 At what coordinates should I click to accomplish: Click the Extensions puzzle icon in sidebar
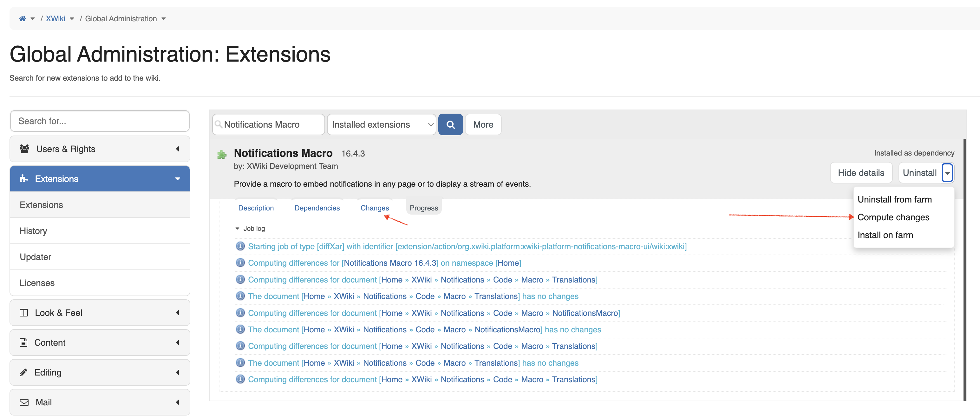pos(23,178)
